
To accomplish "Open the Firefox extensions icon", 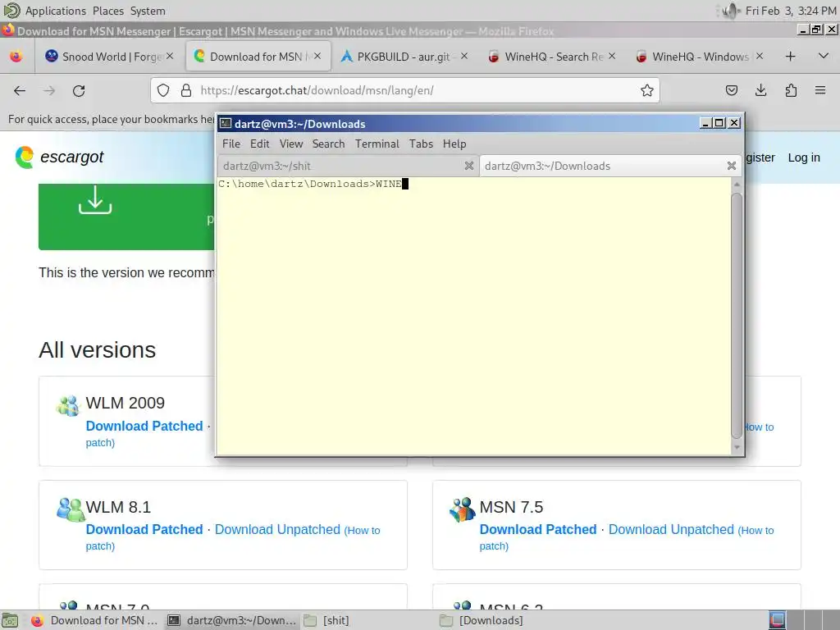I will [791, 90].
